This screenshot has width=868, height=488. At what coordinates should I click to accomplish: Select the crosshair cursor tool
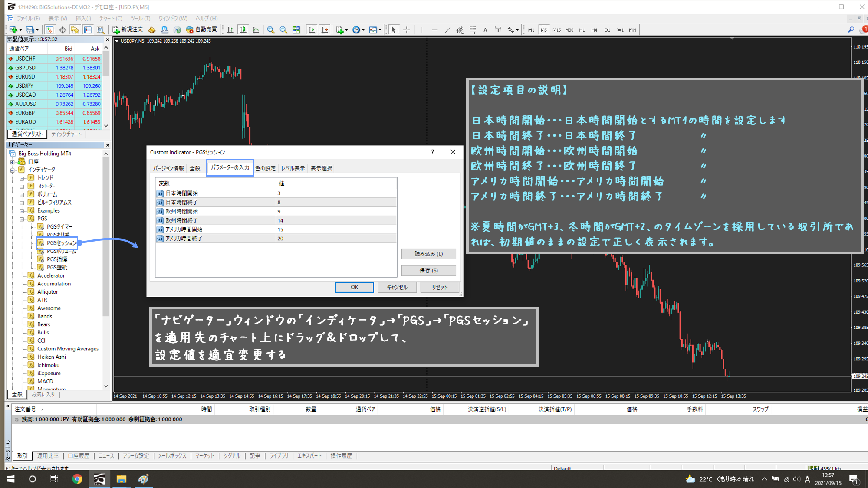[407, 30]
